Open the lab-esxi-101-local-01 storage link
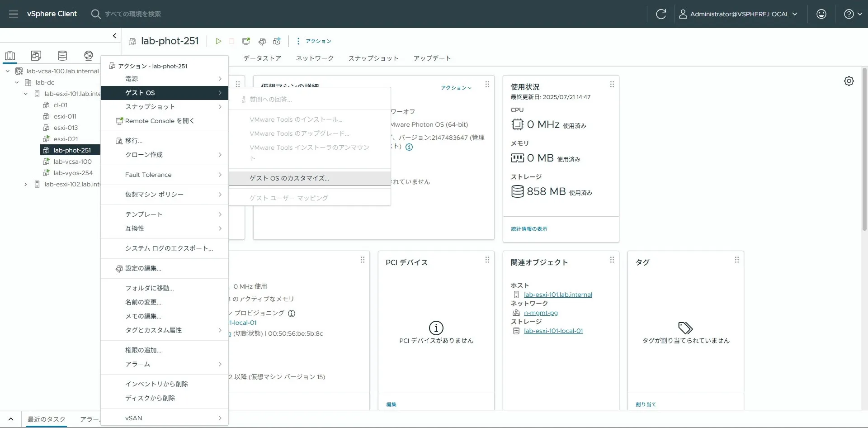 [x=553, y=331]
